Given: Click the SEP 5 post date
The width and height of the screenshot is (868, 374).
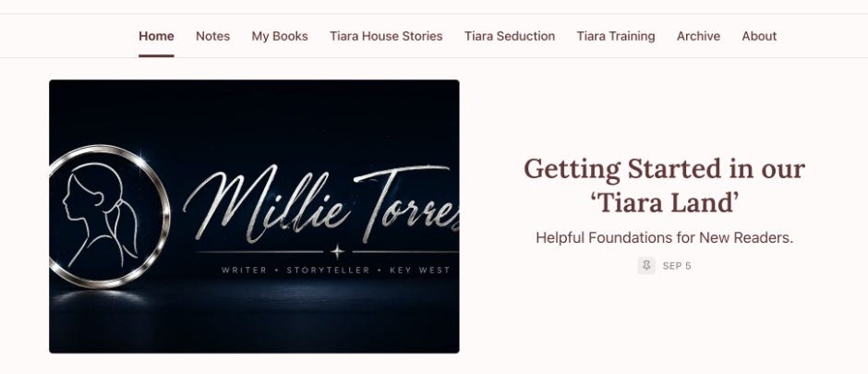Looking at the screenshot, I should (x=677, y=266).
